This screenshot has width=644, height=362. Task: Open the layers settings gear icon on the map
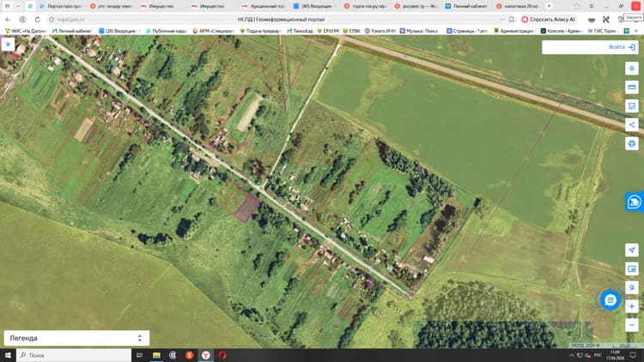632,68
